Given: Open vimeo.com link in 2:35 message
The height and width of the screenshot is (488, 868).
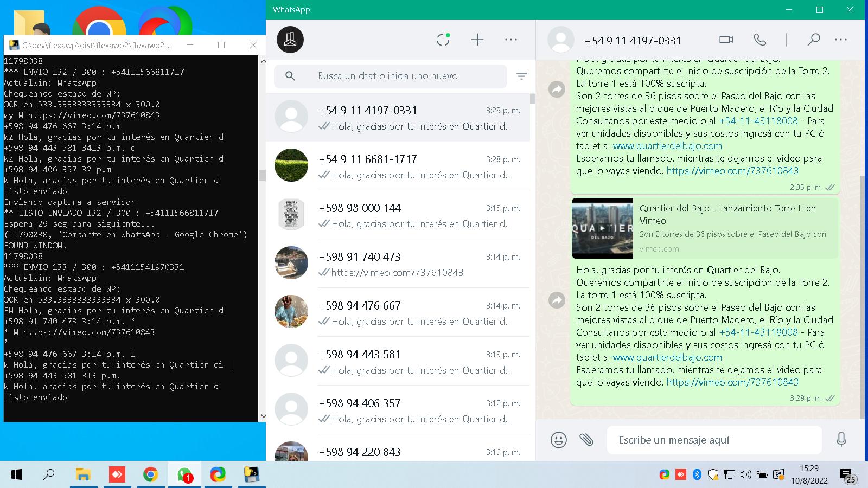Looking at the screenshot, I should pos(732,170).
